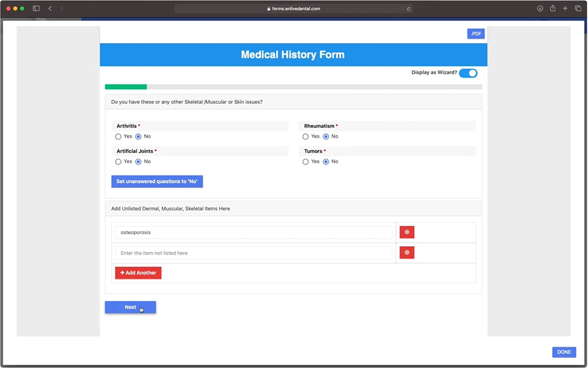
Task: Go back using browser back arrow
Action: [x=50, y=9]
